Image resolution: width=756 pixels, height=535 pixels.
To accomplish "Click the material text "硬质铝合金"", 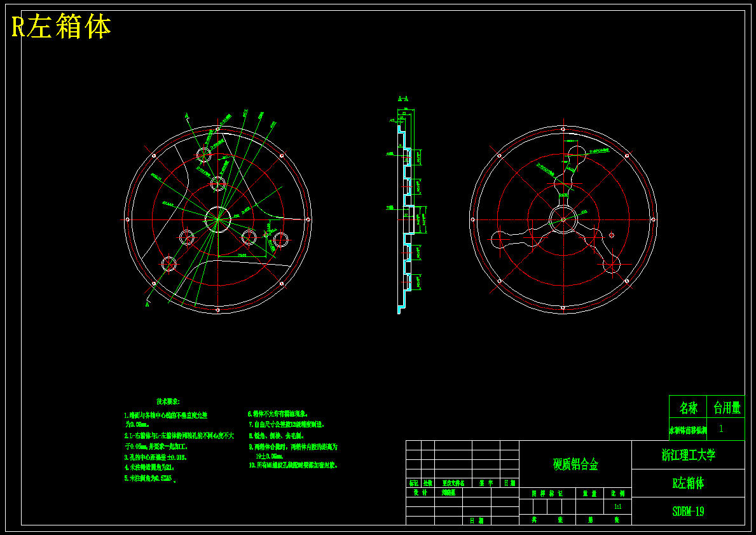I will 575,464.
